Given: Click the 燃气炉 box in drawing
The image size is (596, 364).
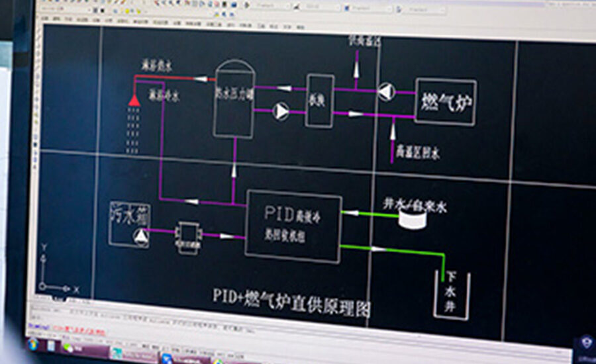Looking at the screenshot, I should 446,102.
